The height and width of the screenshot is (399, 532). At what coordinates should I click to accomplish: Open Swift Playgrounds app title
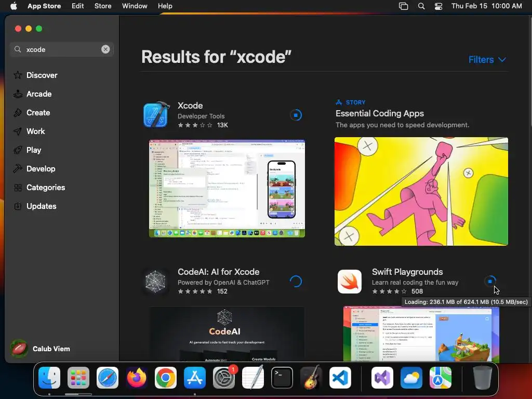[x=407, y=272]
